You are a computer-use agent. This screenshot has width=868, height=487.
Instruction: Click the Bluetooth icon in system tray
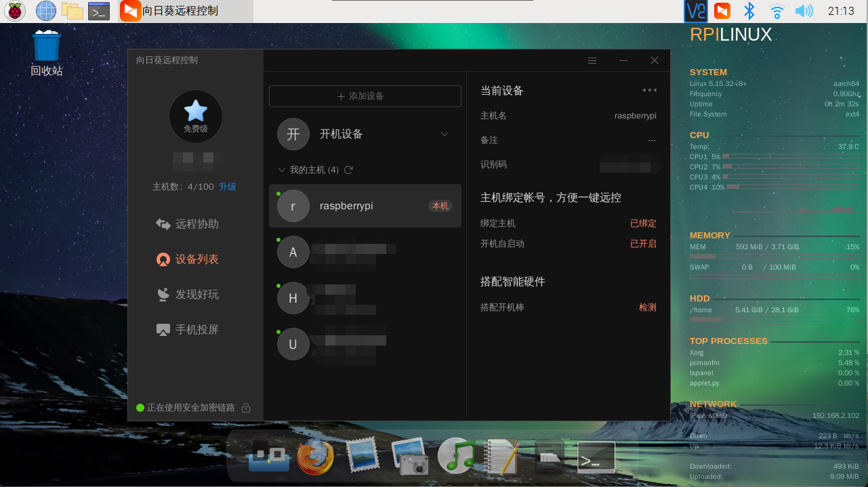point(749,11)
